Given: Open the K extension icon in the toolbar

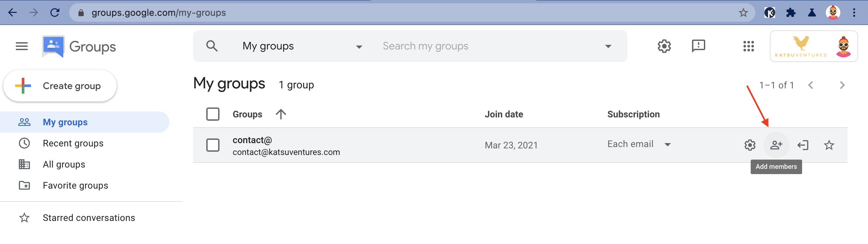Looking at the screenshot, I should tap(769, 13).
